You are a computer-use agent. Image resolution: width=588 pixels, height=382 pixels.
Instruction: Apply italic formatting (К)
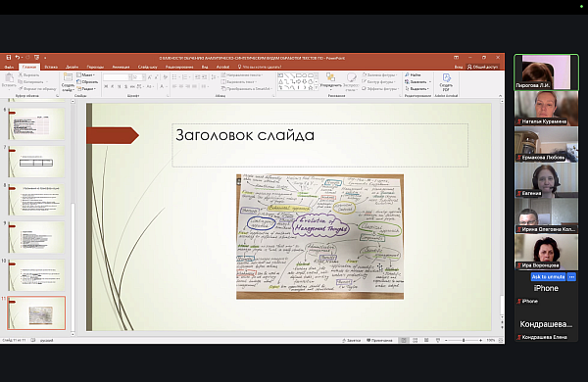tap(112, 86)
